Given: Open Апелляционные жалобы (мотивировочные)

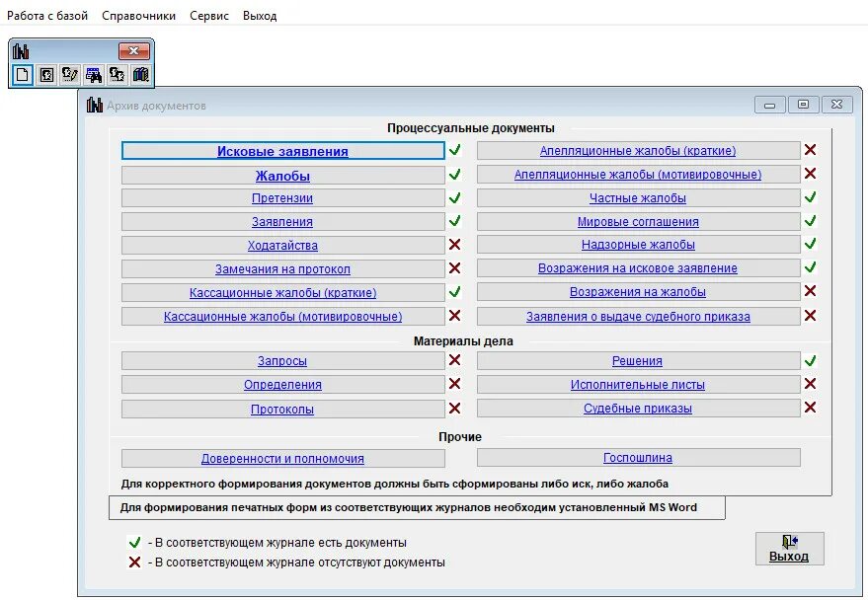Looking at the screenshot, I should pyautogui.click(x=638, y=175).
